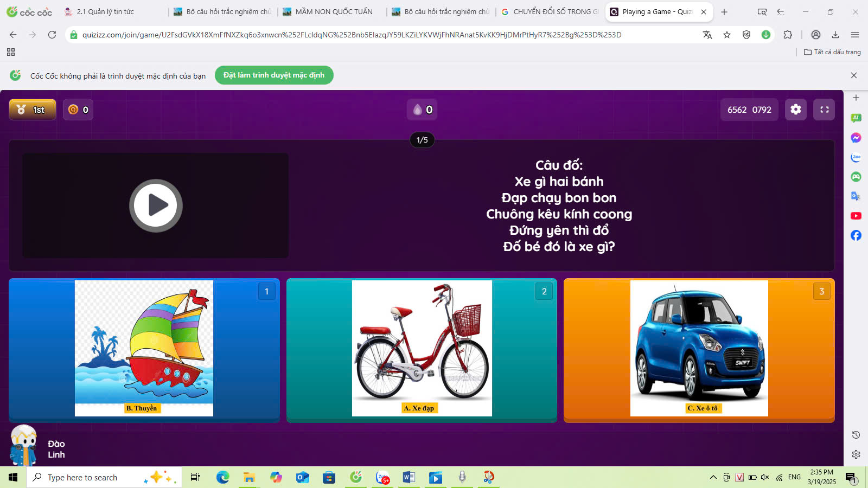Play the question audio clip
Viewport: 868px width, 488px height.
[156, 206]
